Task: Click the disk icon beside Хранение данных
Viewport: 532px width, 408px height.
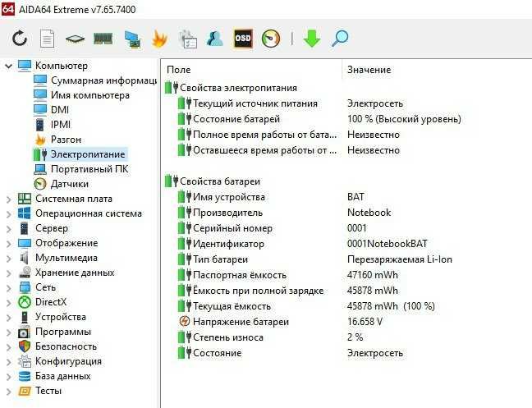Action: click(25, 273)
